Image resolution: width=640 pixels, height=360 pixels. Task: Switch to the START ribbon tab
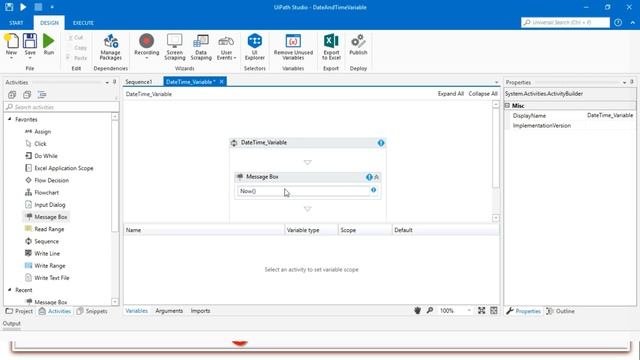(16, 23)
